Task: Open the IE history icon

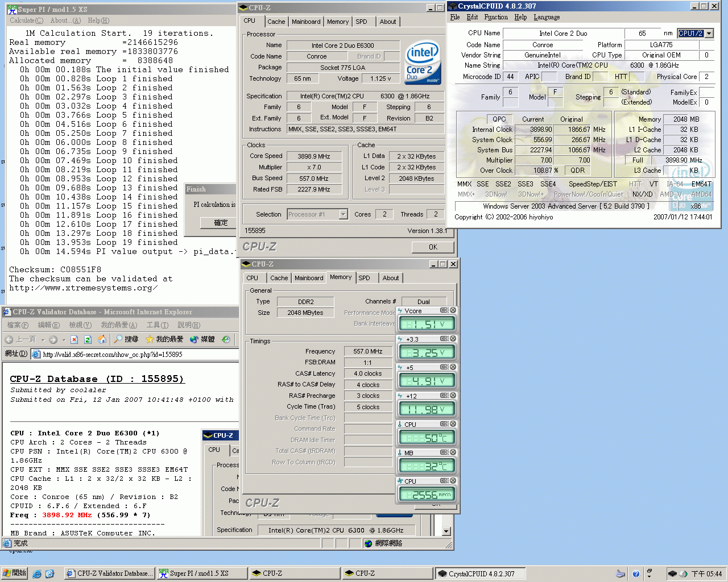Action: tap(226, 339)
